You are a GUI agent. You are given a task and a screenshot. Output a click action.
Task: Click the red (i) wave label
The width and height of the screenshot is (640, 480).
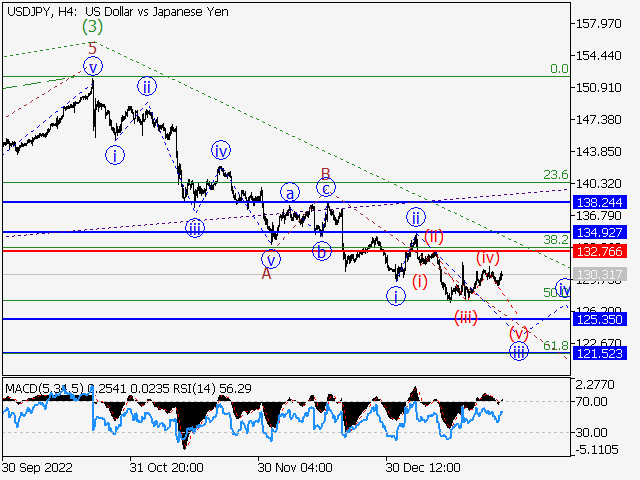[420, 281]
